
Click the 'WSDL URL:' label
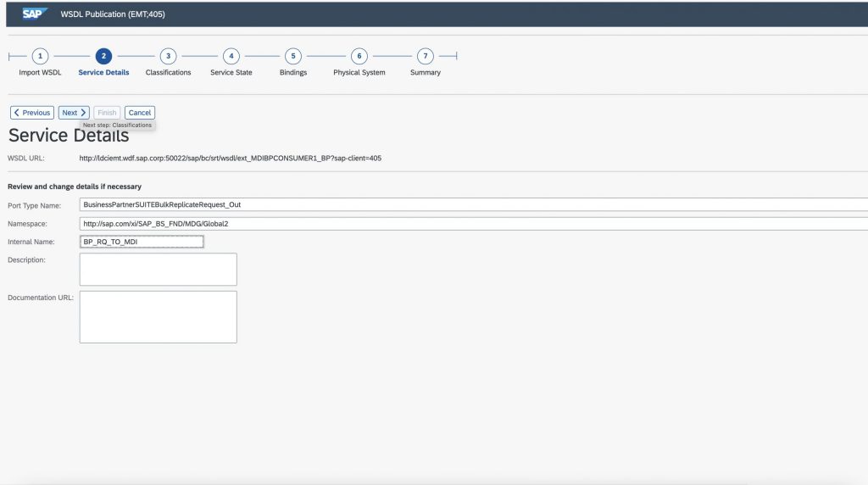(26, 159)
